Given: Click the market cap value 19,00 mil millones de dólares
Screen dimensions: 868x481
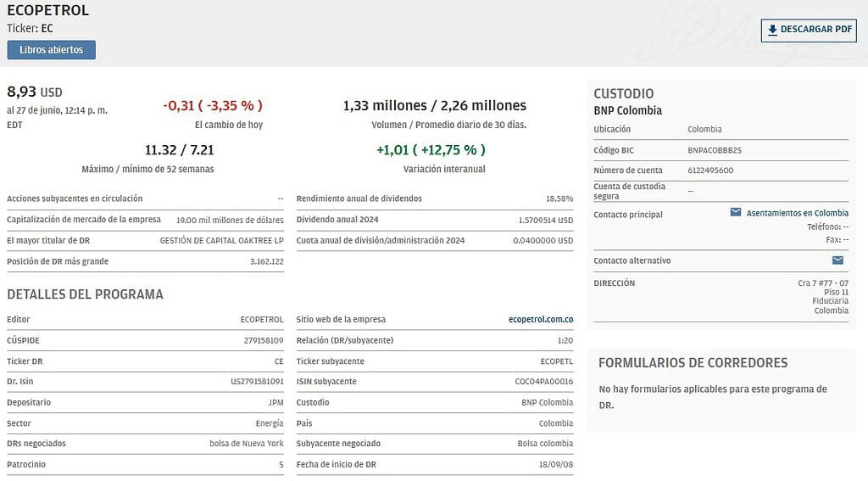Looking at the screenshot, I should (x=230, y=220).
